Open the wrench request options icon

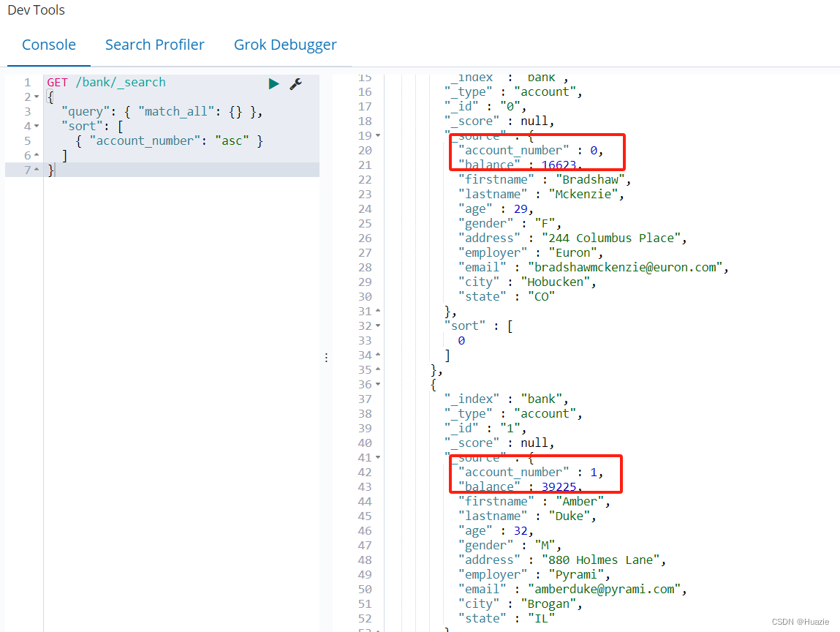(x=295, y=83)
